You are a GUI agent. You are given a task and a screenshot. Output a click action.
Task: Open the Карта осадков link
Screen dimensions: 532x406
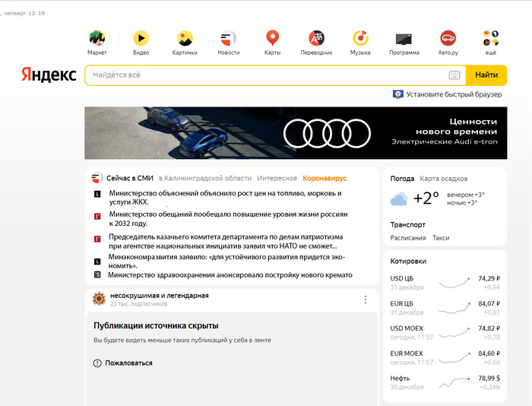pyautogui.click(x=444, y=179)
